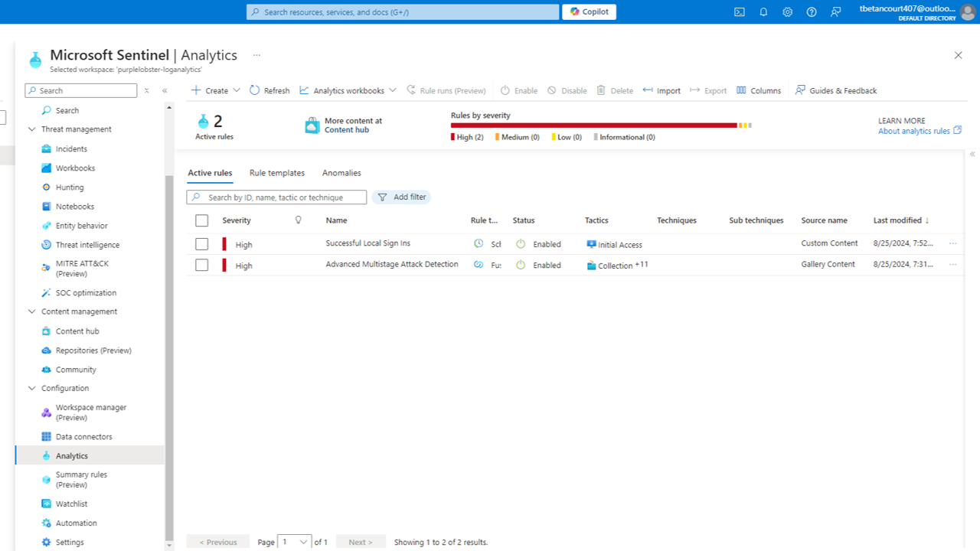Click the Automation sidebar icon
This screenshot has height=551, width=980.
[x=47, y=523]
